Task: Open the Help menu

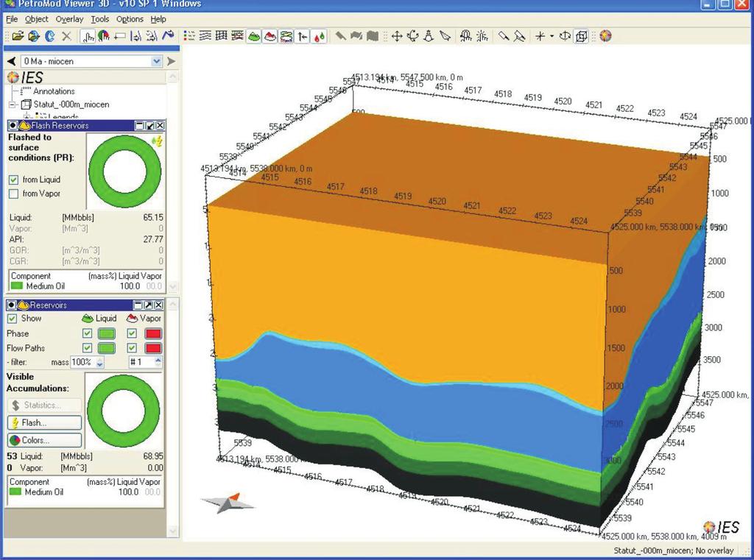Action: 158,19
